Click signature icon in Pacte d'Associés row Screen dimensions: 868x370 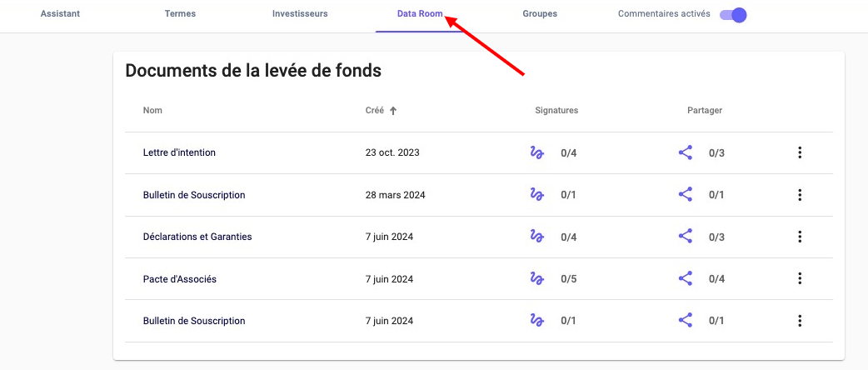tap(537, 278)
